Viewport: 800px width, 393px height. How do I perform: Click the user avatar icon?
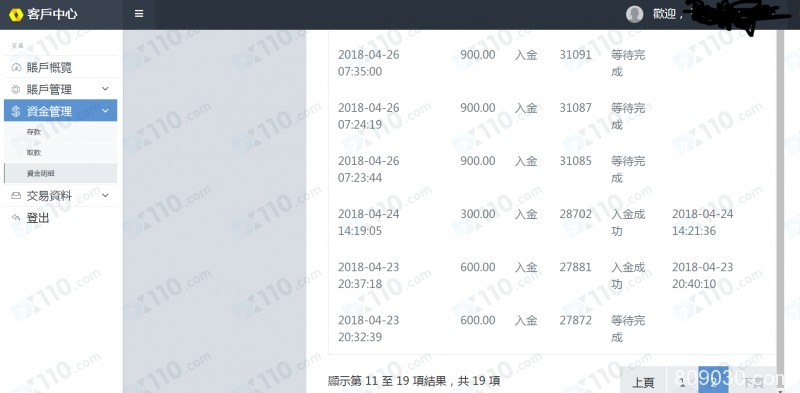tap(634, 14)
